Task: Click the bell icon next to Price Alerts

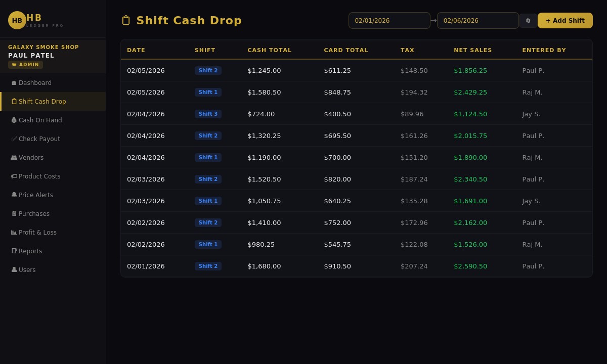Action: pyautogui.click(x=14, y=195)
